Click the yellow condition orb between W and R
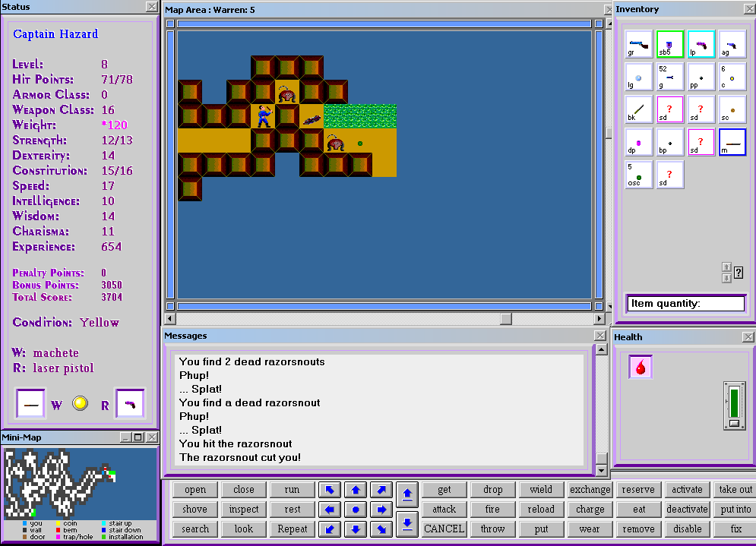Screen dimensions: 756x546 80,403
